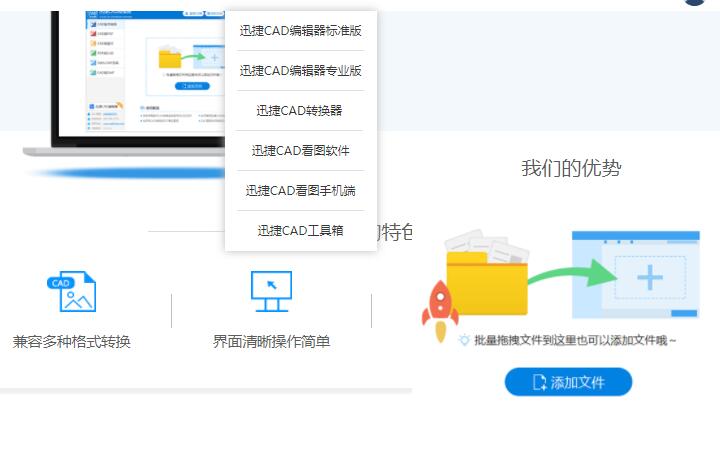This screenshot has height=450, width=720.
Task: Click the CAD image format icon
Action: pyautogui.click(x=72, y=292)
